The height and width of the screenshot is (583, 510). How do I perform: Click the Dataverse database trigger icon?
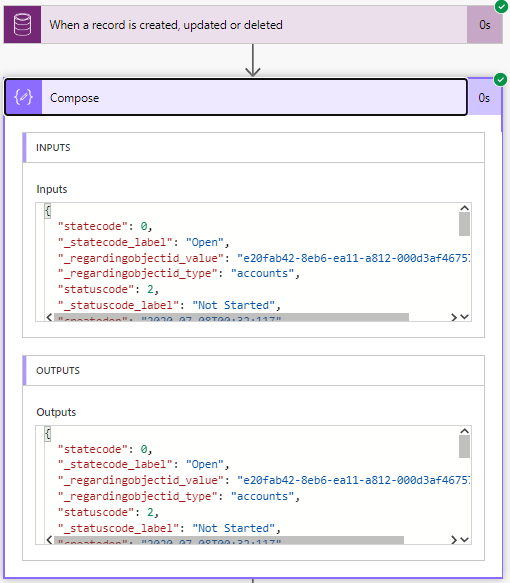(22, 25)
